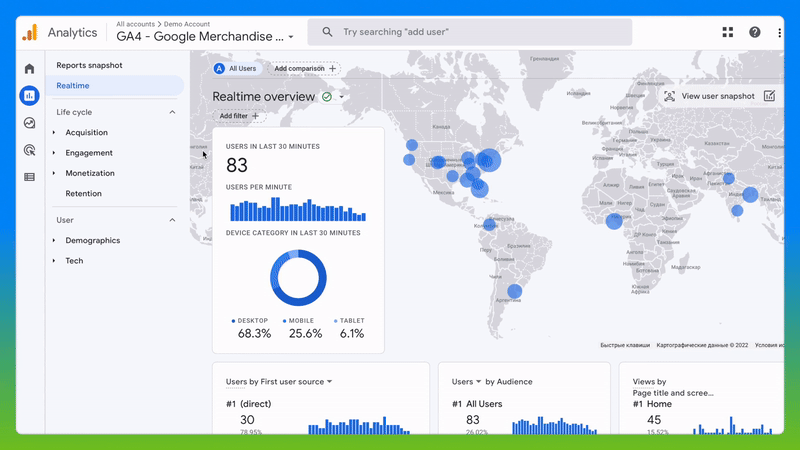Open the Monetization reports label
The width and height of the screenshot is (800, 450).
coord(90,173)
